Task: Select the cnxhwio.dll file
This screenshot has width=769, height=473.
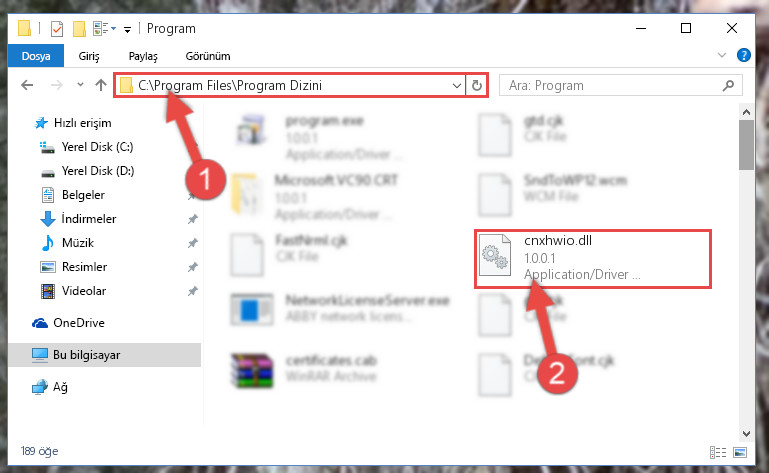Action: [592, 259]
